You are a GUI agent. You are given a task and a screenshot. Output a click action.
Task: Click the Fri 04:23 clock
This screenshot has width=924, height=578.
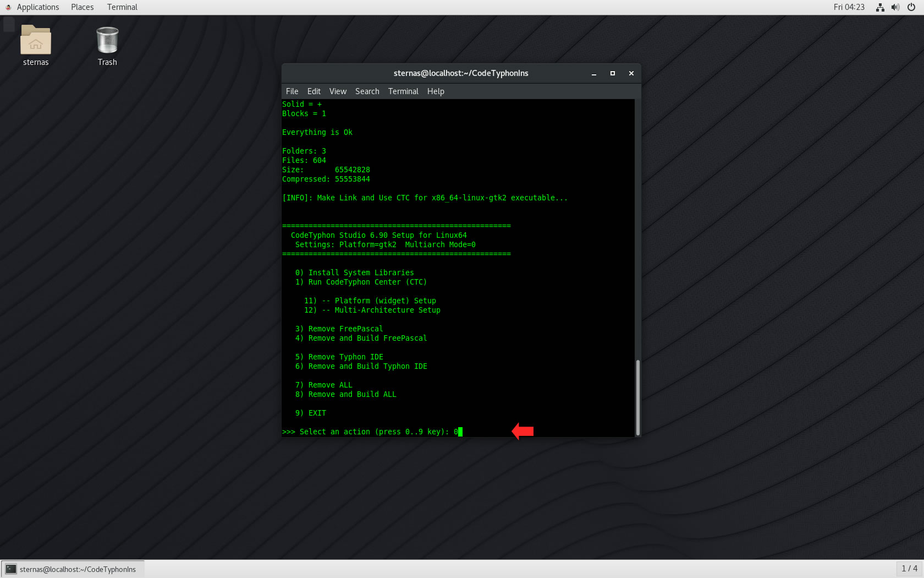point(849,7)
